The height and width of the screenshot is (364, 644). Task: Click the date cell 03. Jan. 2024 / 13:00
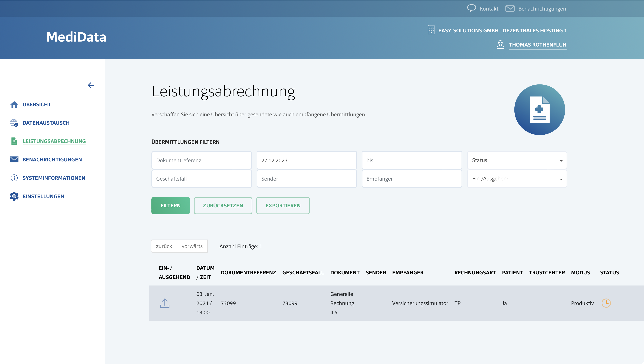point(205,303)
